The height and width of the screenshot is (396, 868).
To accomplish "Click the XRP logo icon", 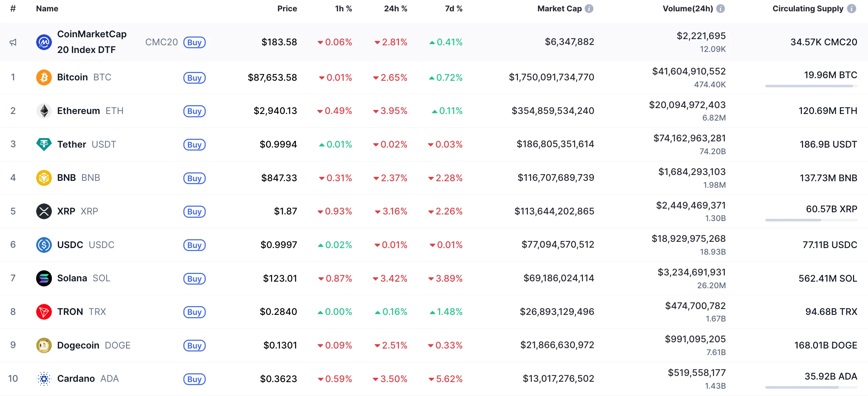I will coord(44,211).
